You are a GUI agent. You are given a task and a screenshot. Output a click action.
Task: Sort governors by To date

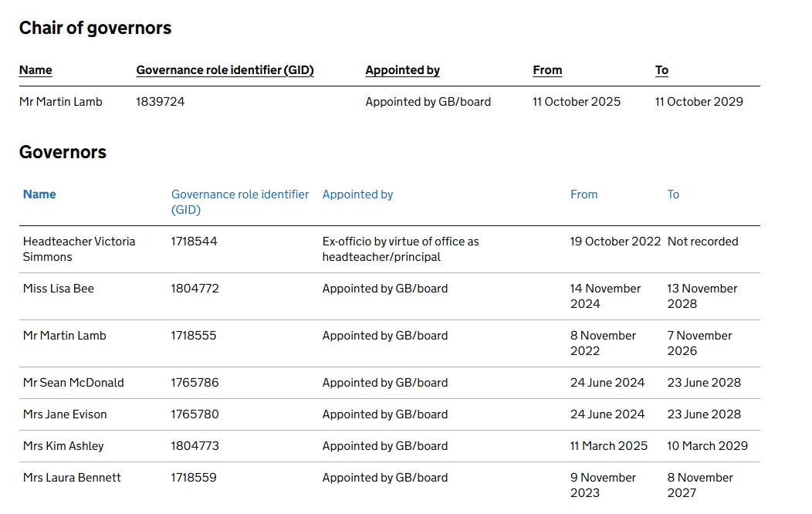(x=673, y=194)
